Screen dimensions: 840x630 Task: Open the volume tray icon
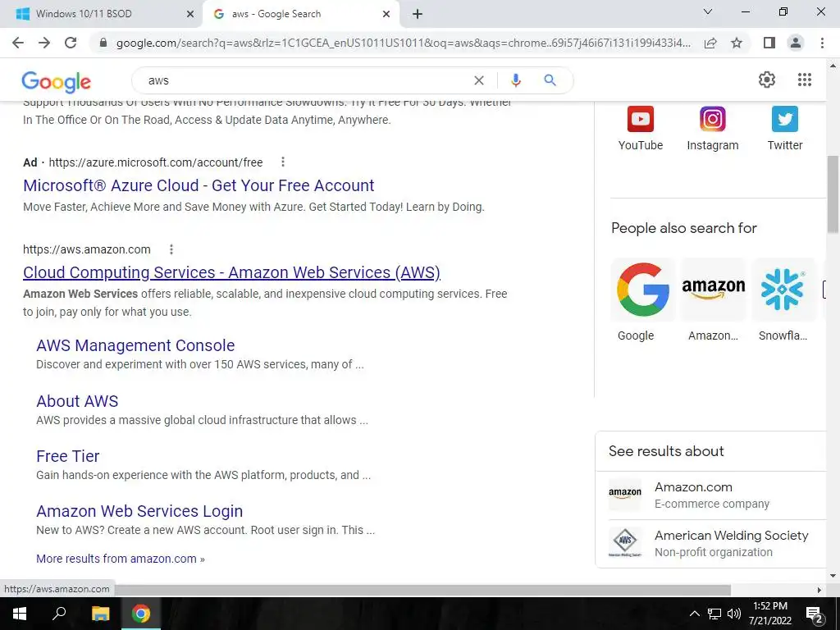coord(734,614)
